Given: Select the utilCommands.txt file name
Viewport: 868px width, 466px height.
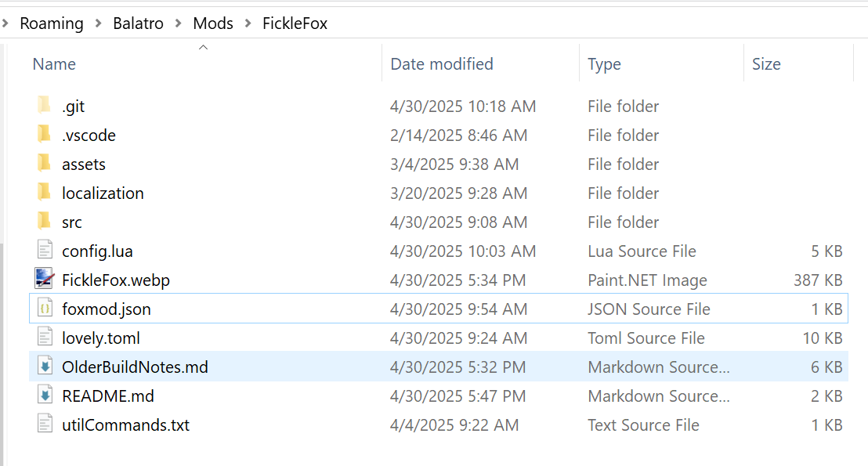Looking at the screenshot, I should click(125, 424).
